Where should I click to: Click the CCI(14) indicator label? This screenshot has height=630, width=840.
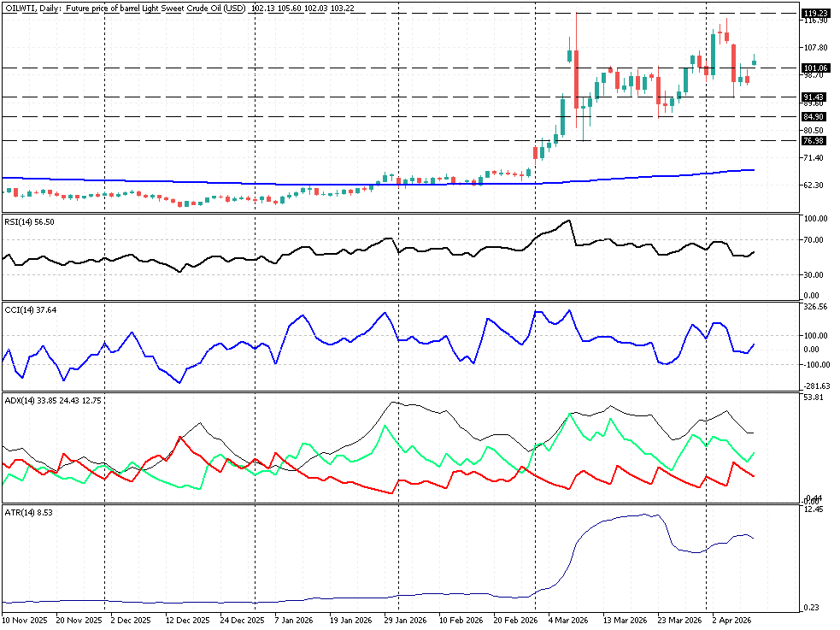[29, 310]
